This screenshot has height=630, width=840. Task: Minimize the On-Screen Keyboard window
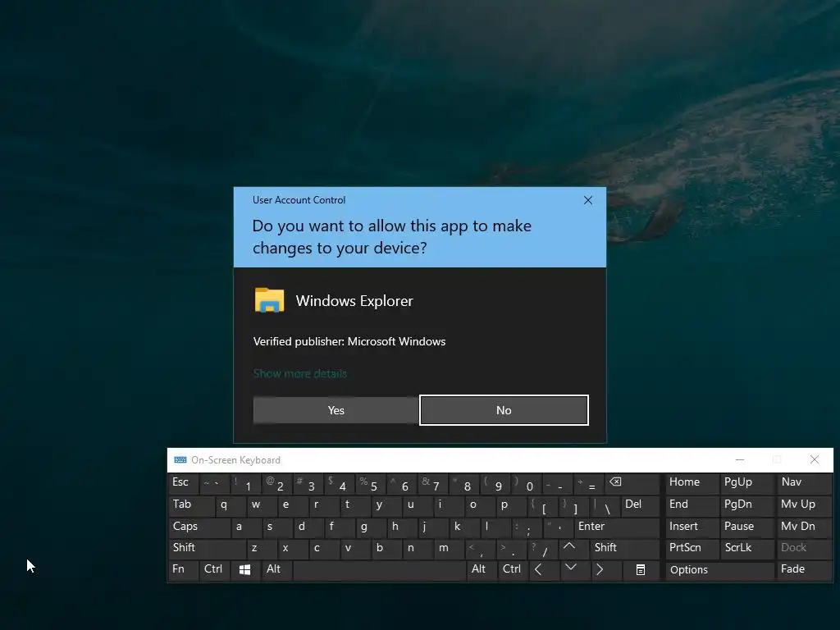(740, 459)
